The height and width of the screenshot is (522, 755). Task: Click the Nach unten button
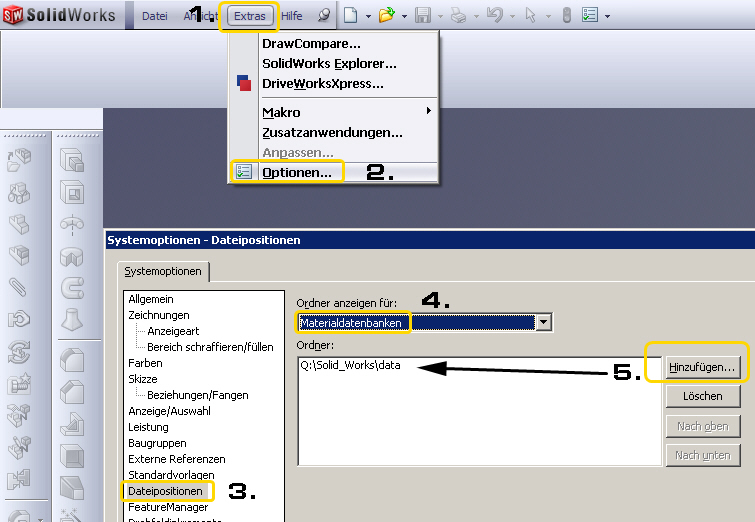tap(702, 455)
